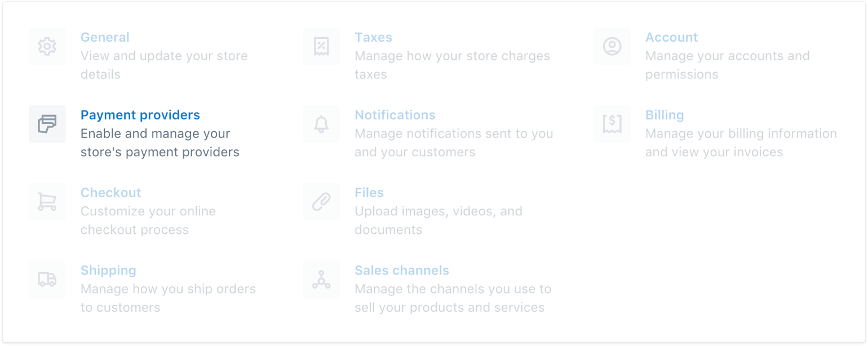This screenshot has height=346, width=868.
Task: Click the Payment providers cards icon
Action: click(x=47, y=124)
